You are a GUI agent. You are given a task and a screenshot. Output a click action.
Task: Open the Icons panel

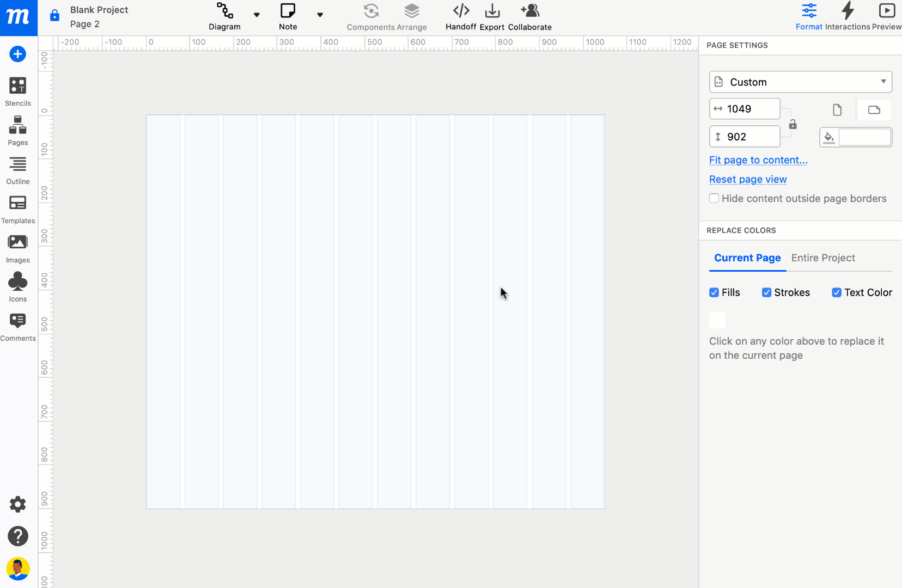18,287
